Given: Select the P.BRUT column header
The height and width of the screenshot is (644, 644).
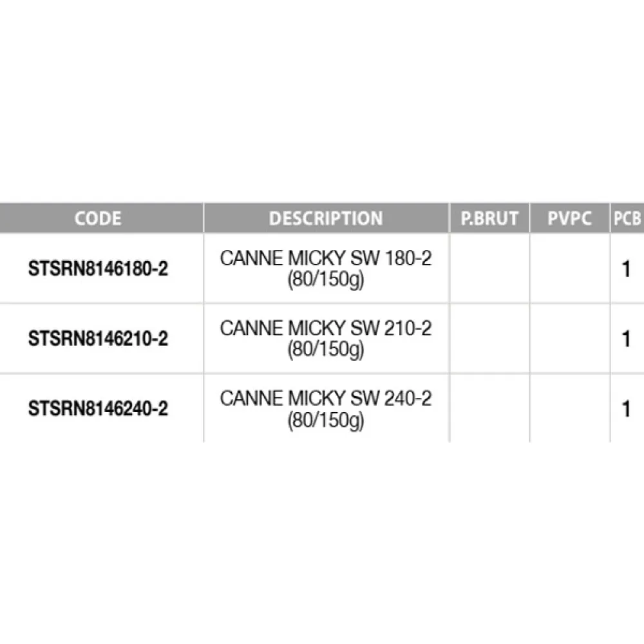Looking at the screenshot, I should pyautogui.click(x=489, y=218).
